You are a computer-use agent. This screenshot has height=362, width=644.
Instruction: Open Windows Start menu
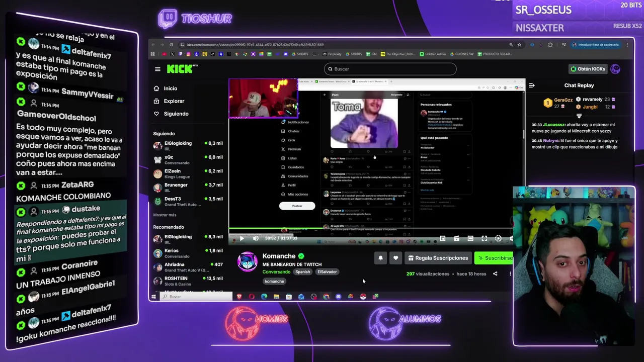pyautogui.click(x=153, y=297)
